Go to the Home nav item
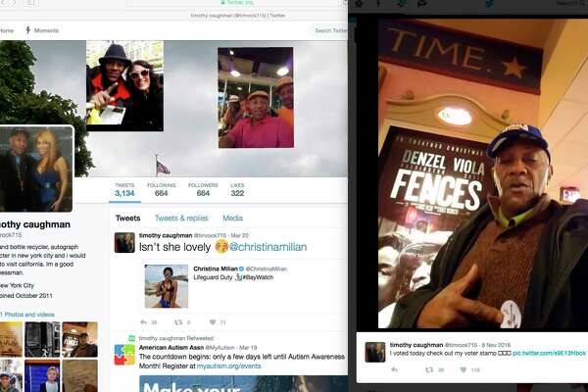Screen dimensions: 588x392 (x=7, y=30)
